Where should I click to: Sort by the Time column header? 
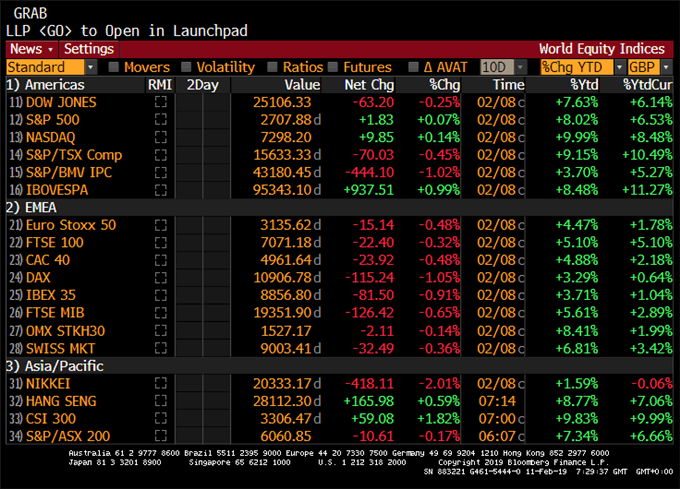508,85
